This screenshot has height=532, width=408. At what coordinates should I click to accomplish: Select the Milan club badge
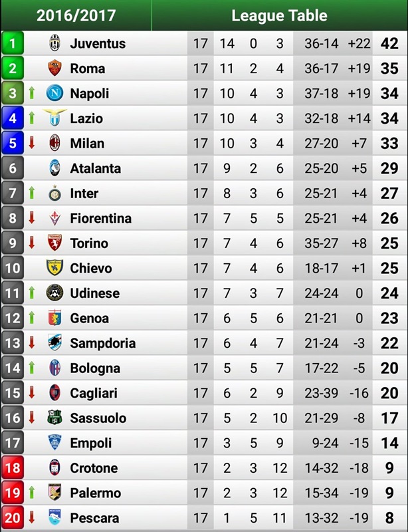click(x=54, y=143)
